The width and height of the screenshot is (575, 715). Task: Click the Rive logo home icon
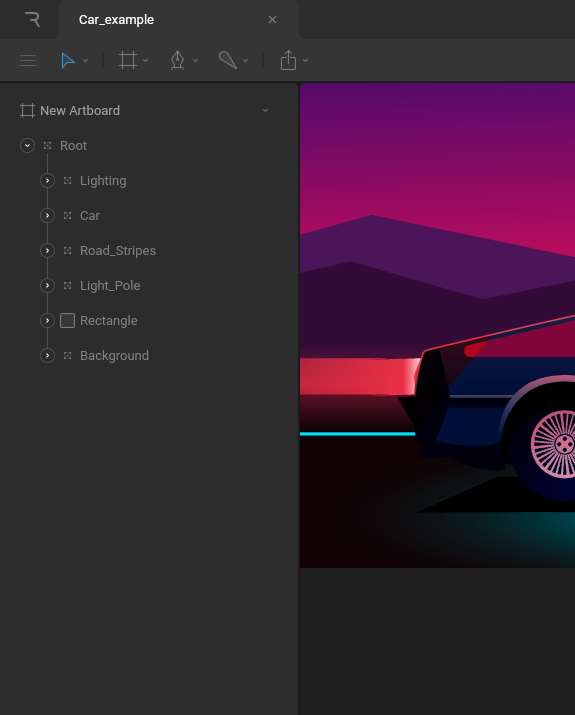click(x=32, y=20)
